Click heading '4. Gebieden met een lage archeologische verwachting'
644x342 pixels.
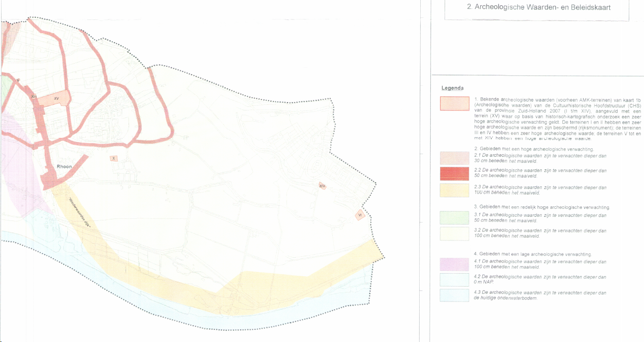[532, 254]
